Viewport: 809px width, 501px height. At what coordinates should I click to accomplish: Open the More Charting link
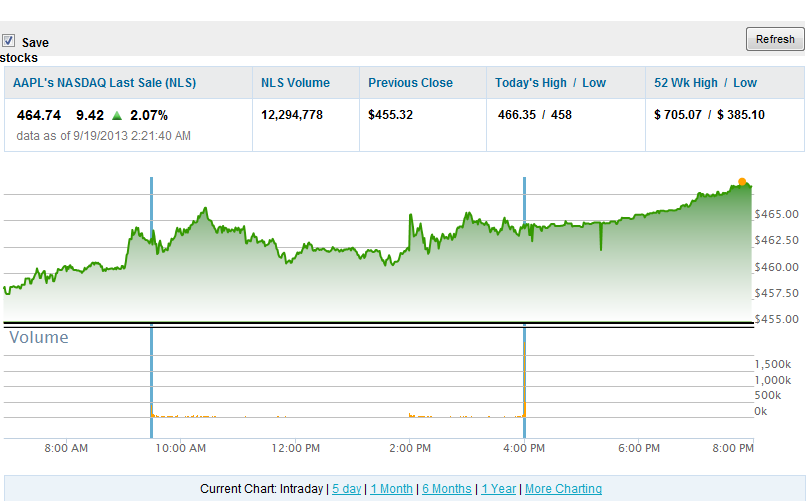coord(563,489)
